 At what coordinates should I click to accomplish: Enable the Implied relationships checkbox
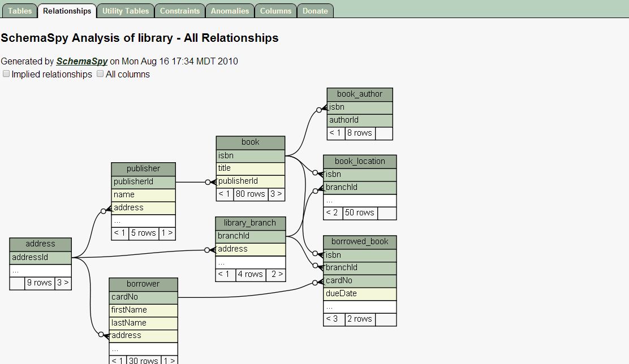click(7, 74)
